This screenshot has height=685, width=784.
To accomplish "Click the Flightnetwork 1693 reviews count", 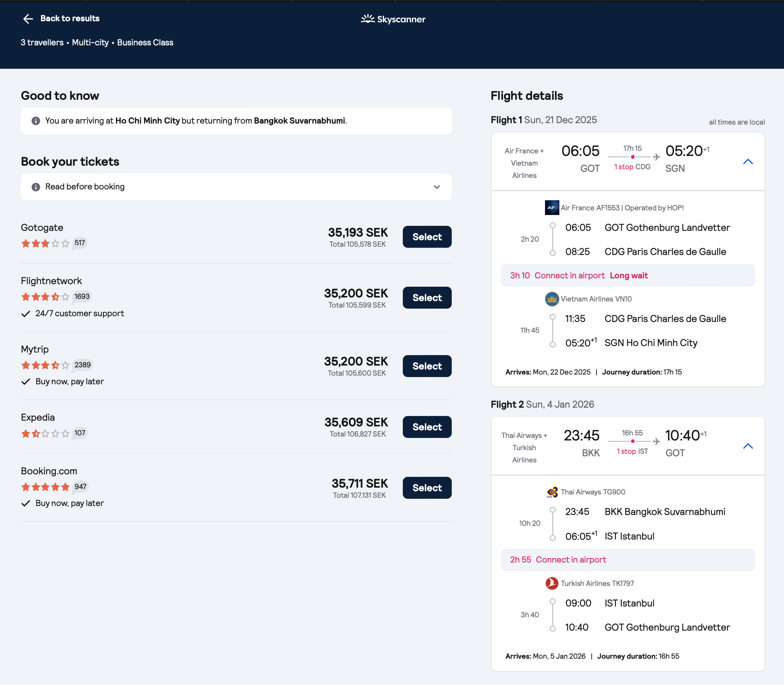I will click(x=82, y=297).
